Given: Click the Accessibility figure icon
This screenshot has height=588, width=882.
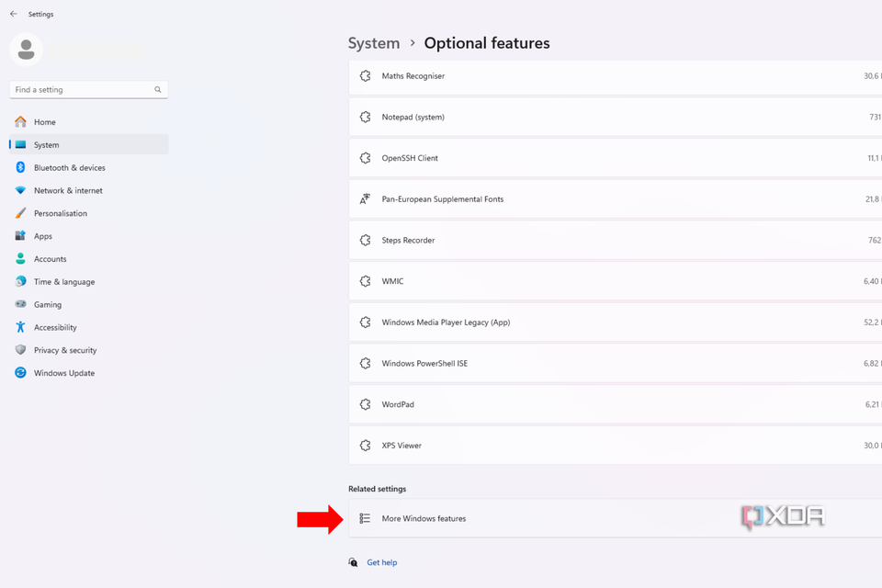Looking at the screenshot, I should [x=21, y=327].
